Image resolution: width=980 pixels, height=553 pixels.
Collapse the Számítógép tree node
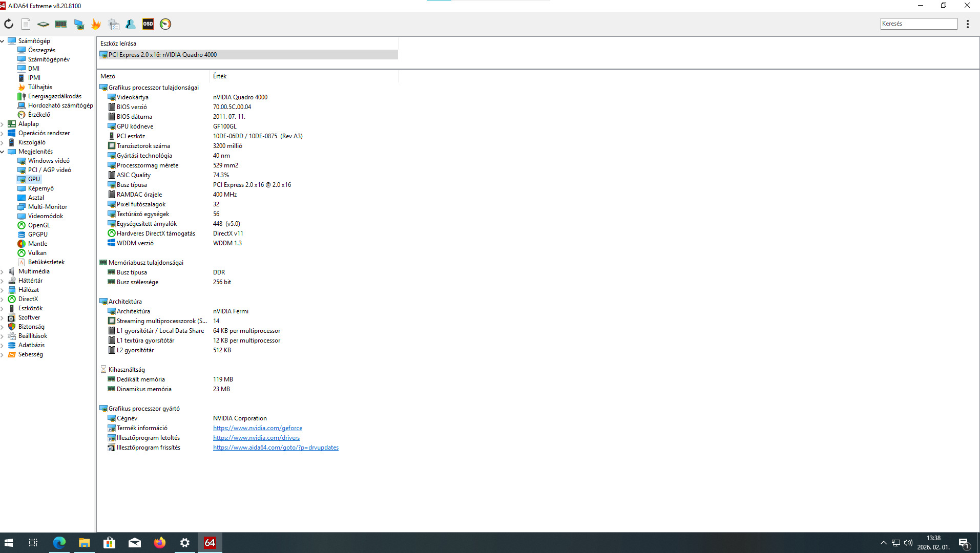click(3, 41)
